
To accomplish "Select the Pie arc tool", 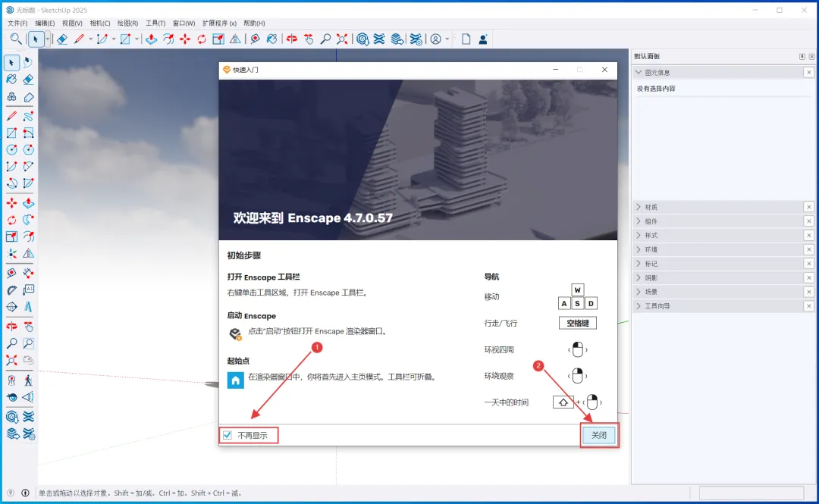I will click(x=28, y=183).
